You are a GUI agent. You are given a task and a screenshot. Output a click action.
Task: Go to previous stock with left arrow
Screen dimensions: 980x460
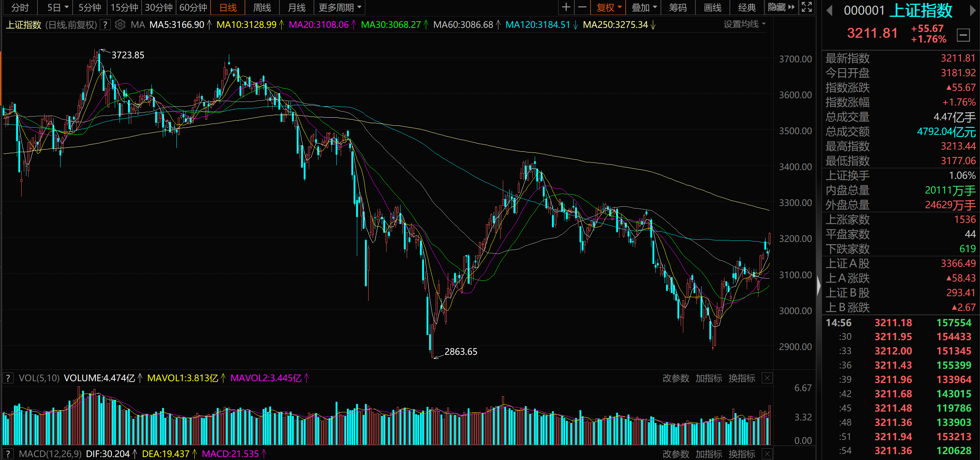tap(830, 11)
